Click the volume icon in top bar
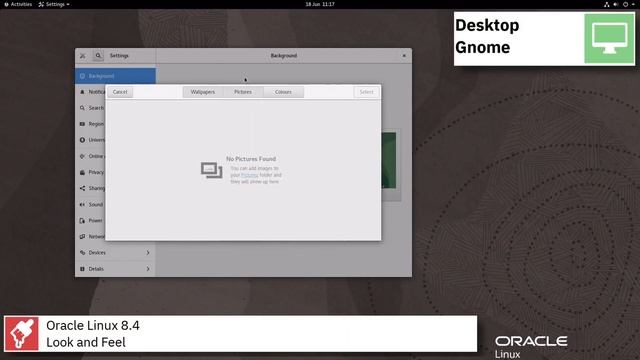The width and height of the screenshot is (640, 360). coord(616,4)
